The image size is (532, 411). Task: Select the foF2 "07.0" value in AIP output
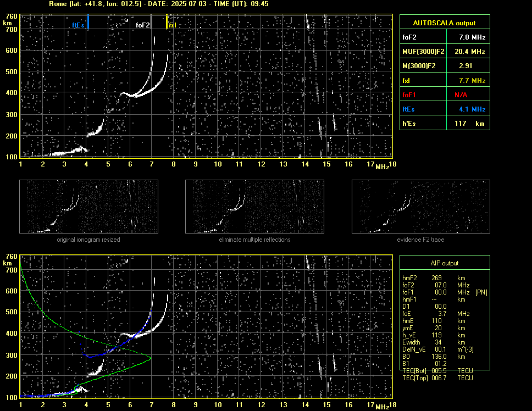441,285
